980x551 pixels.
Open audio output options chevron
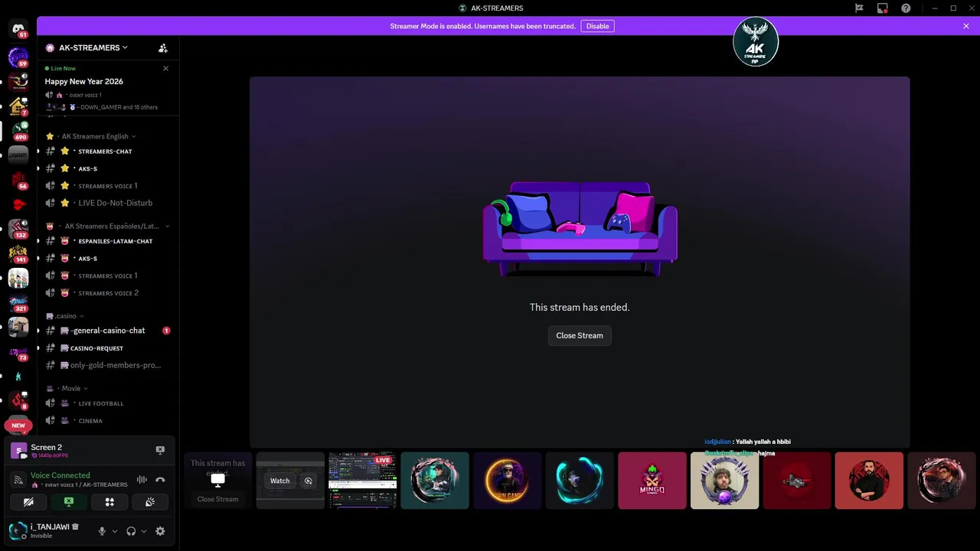point(144,531)
